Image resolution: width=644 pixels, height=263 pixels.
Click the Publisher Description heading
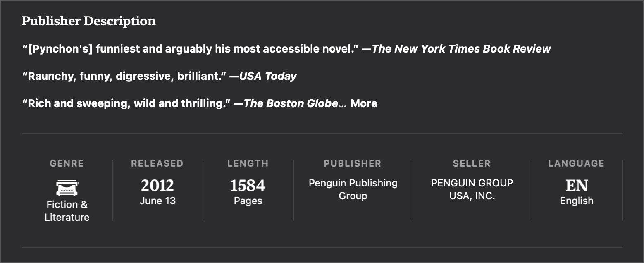[x=89, y=21]
